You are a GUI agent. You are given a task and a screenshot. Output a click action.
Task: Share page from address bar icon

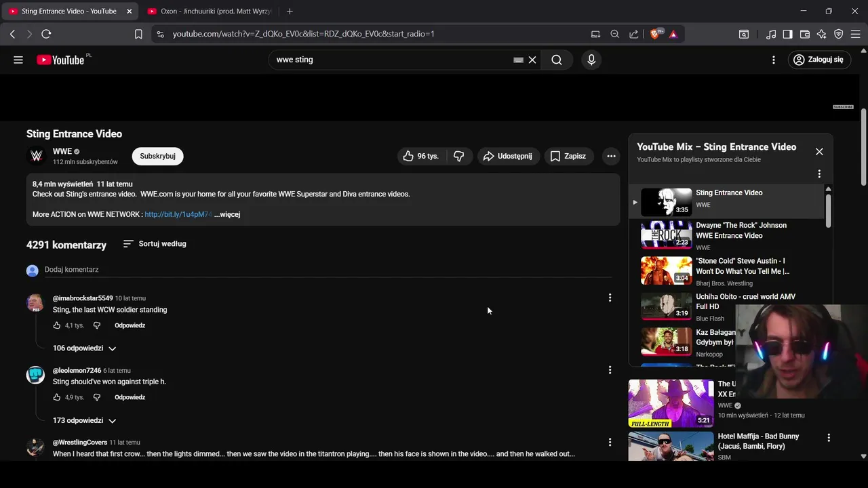[x=633, y=34]
